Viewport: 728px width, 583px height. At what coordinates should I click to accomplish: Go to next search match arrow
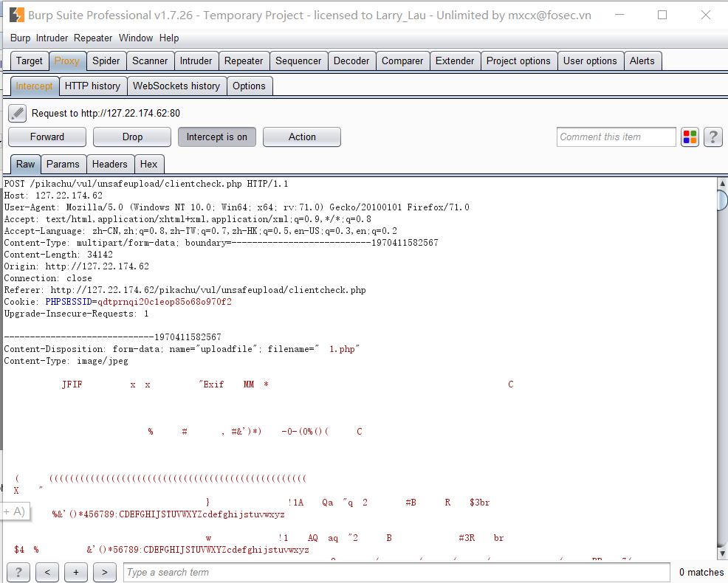coord(105,573)
